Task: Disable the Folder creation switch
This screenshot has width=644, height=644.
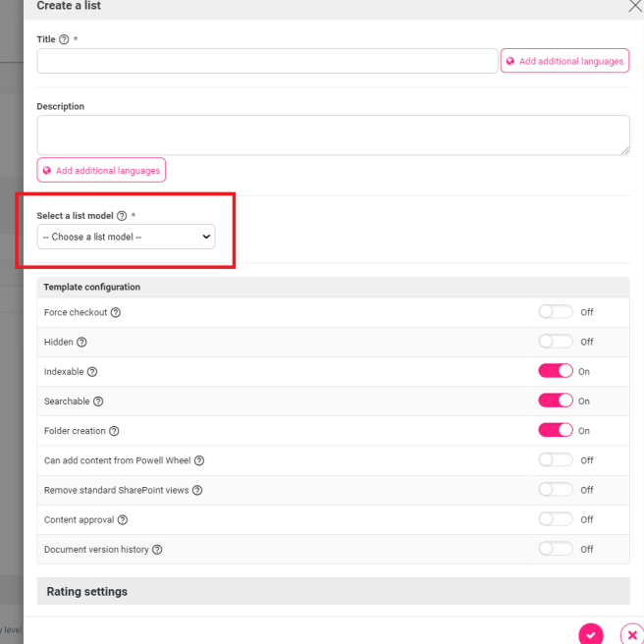Action: pos(556,430)
